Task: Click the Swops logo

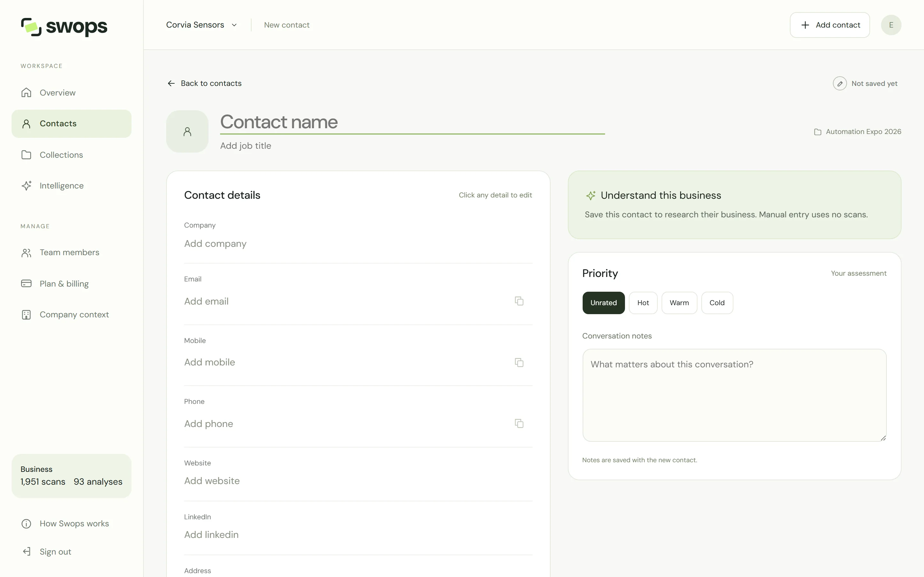Action: (64, 27)
